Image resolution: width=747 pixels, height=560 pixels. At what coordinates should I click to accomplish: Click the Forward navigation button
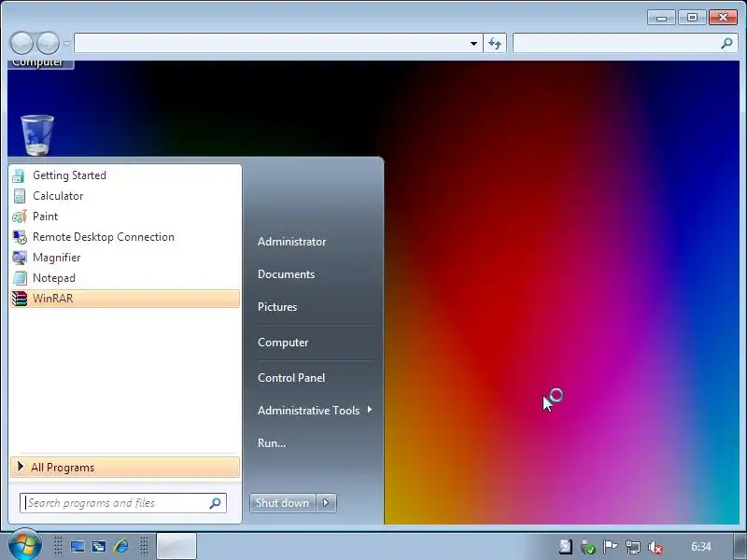click(x=48, y=43)
